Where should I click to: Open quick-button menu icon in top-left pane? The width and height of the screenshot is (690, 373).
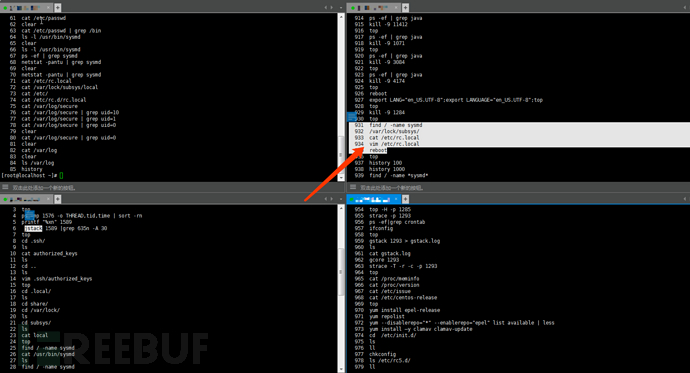[x=5, y=187]
